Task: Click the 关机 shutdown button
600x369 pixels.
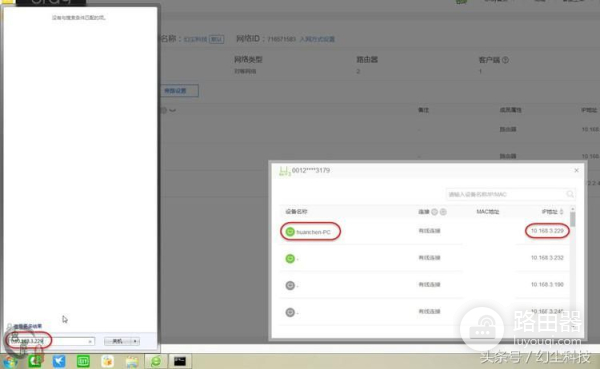Action: coord(117,341)
